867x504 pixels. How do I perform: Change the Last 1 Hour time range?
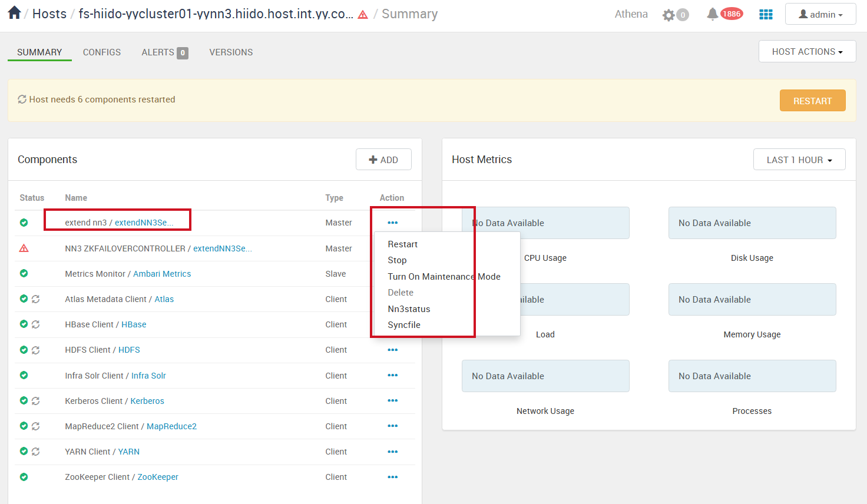point(799,160)
